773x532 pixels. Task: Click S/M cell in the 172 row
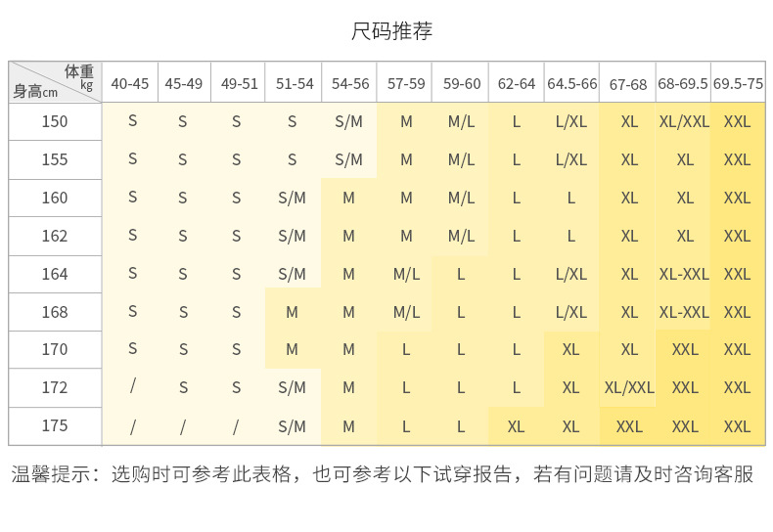[x=292, y=387]
